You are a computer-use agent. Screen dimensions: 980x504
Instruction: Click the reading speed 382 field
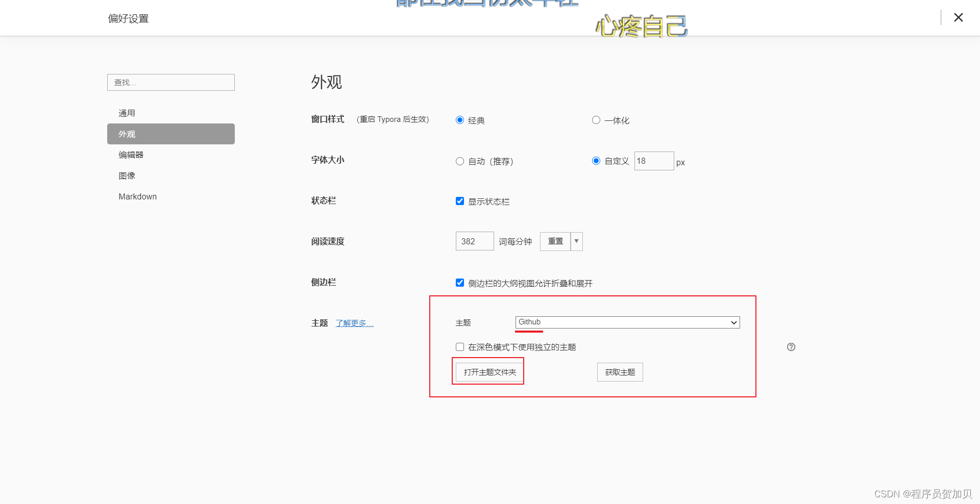(475, 241)
